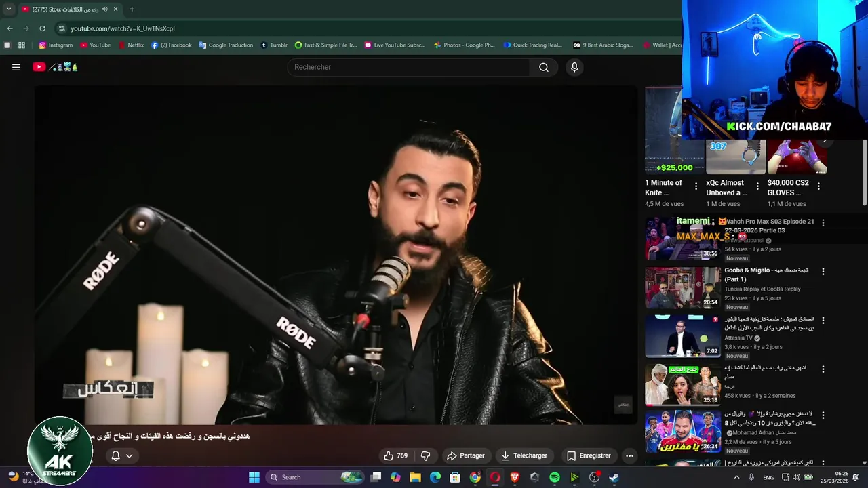This screenshot has width=868, height=488.
Task: Launch Microsoft Edge from the taskbar
Action: pos(435,477)
